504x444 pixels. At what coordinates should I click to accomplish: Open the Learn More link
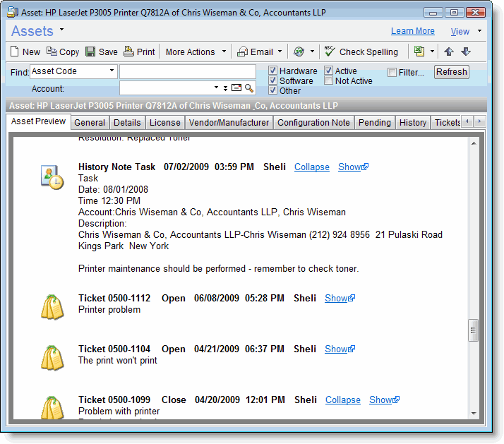click(x=413, y=31)
